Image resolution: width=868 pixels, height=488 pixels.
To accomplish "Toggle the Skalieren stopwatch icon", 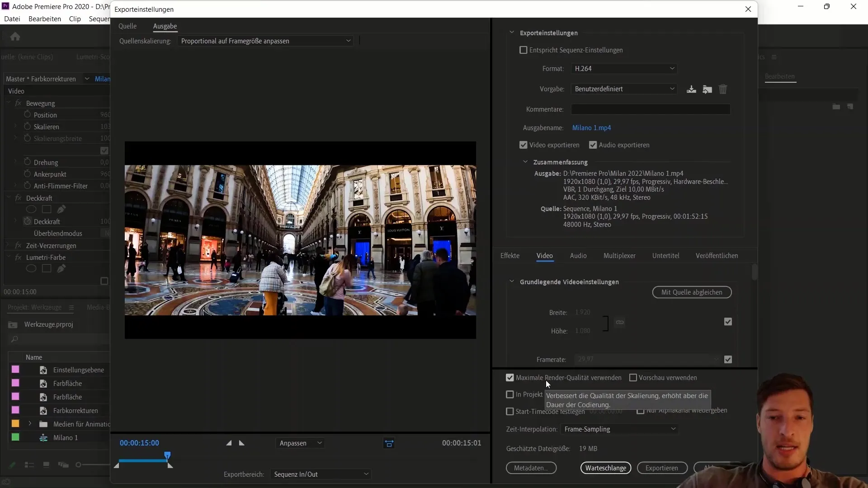I will (x=27, y=126).
